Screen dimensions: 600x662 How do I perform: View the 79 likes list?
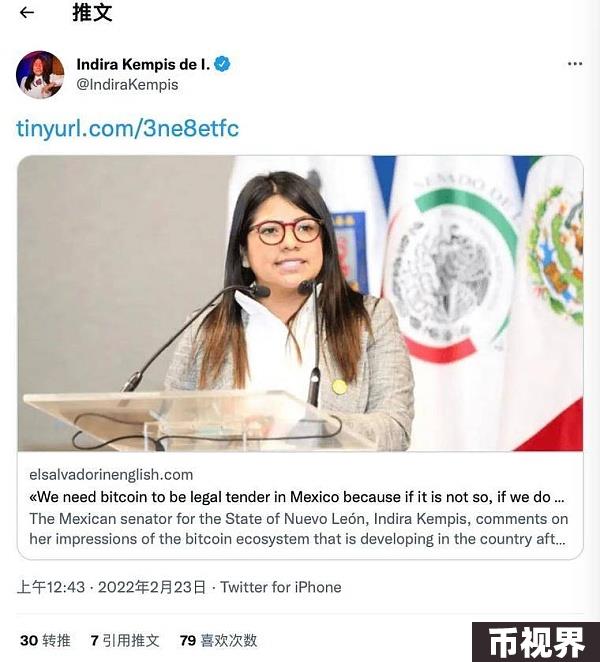pyautogui.click(x=218, y=640)
